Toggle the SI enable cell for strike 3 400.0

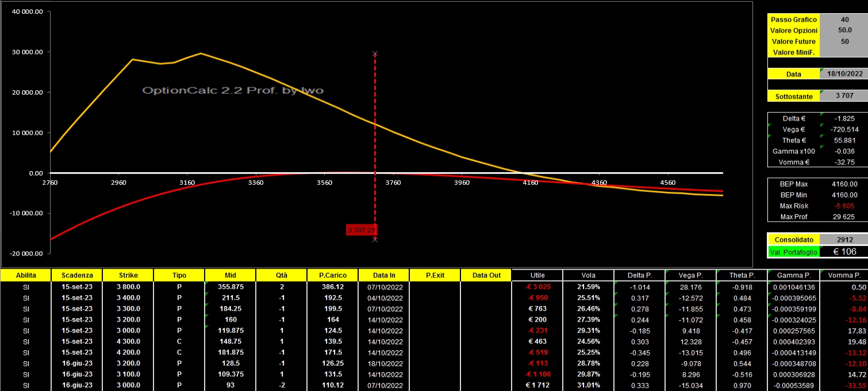point(26,297)
